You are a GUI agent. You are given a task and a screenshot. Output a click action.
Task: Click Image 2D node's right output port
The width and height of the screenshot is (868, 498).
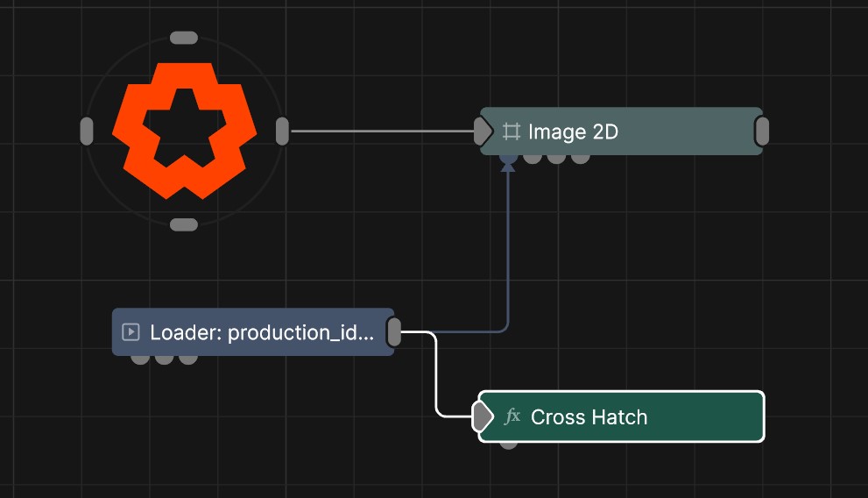tap(762, 132)
